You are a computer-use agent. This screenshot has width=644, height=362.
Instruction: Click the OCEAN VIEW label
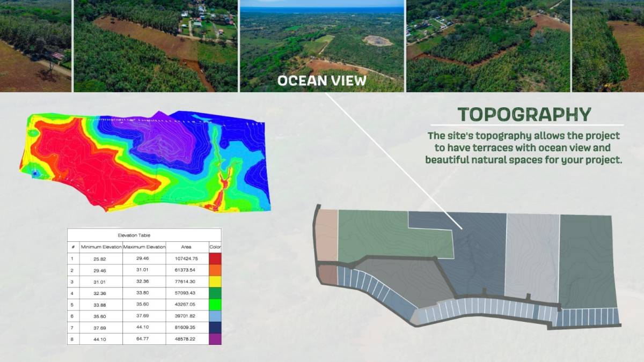321,81
